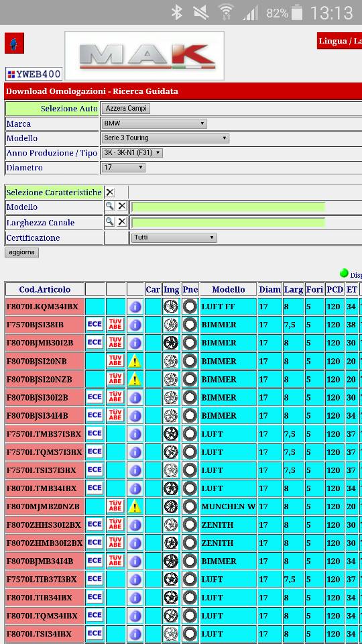Click the Cod.Articolo column header
The height and width of the screenshot is (644, 362).
pos(45,290)
